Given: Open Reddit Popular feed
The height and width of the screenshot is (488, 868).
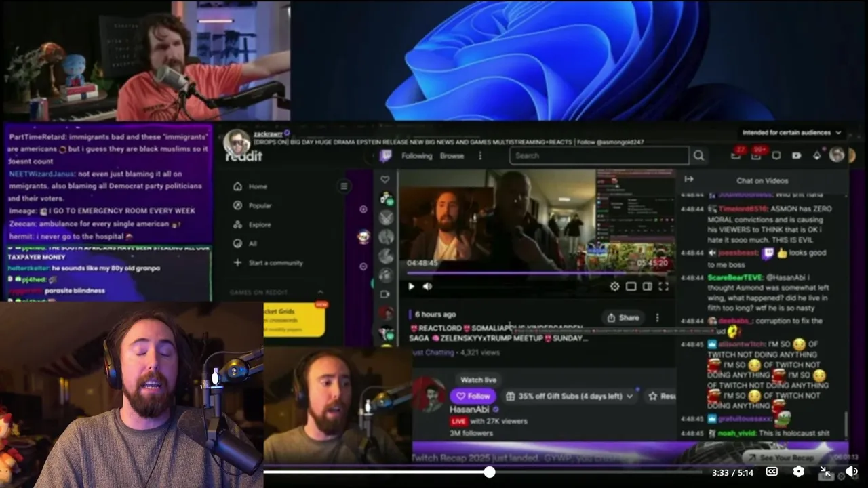Looking at the screenshot, I should click(260, 205).
